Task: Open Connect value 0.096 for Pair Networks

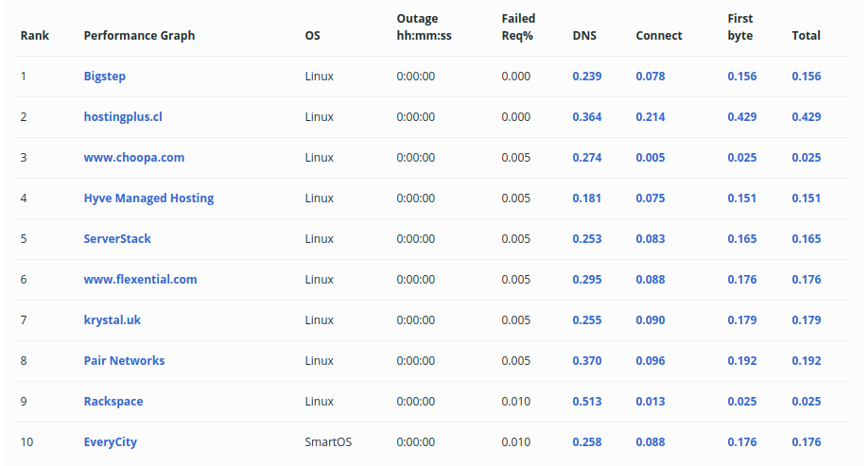Action: (651, 361)
